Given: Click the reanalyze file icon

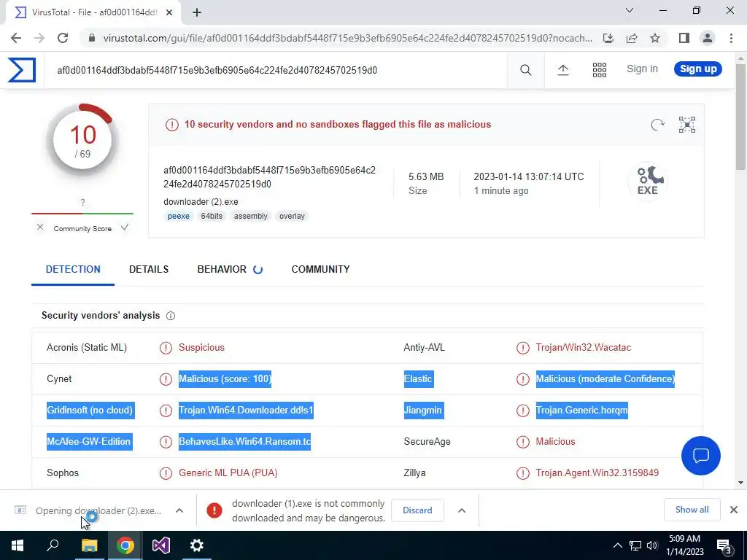Looking at the screenshot, I should click(x=657, y=125).
